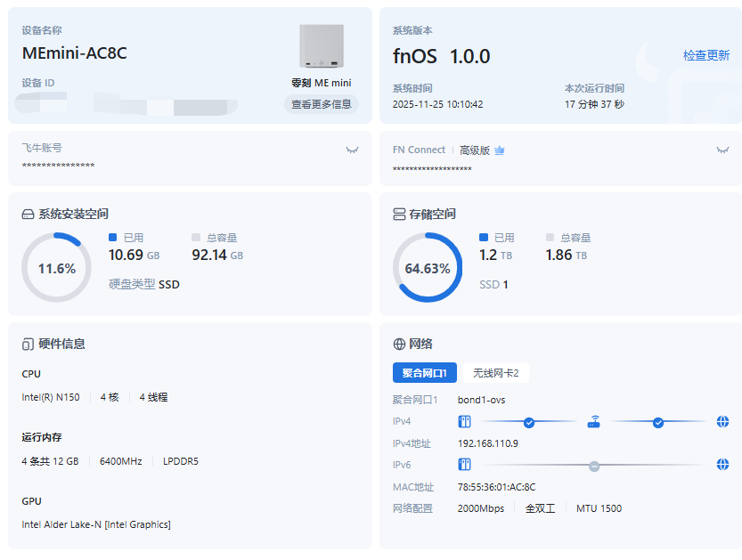Click the 64.63% storage usage ring
Image resolution: width=742 pixels, height=560 pixels.
pos(428,268)
